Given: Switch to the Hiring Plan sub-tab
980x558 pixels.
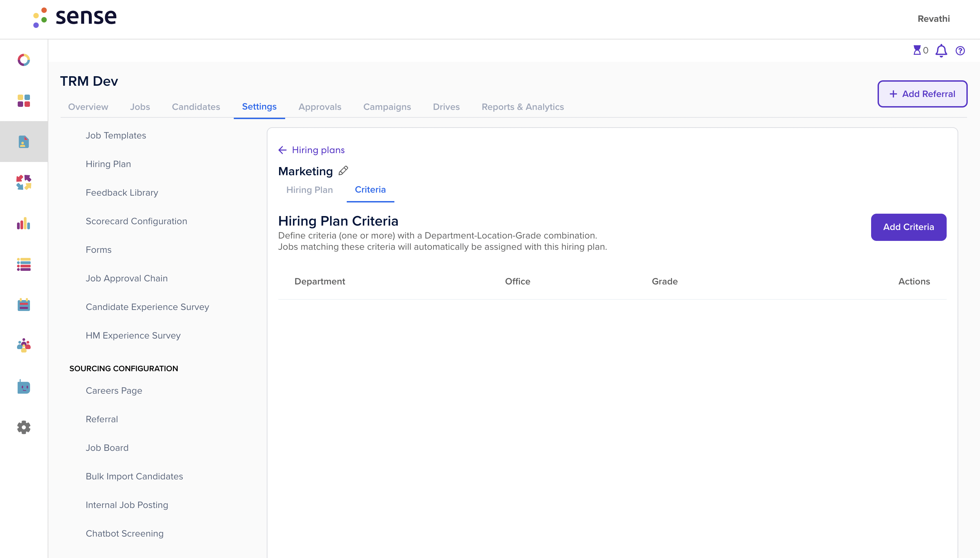Looking at the screenshot, I should pyautogui.click(x=309, y=190).
